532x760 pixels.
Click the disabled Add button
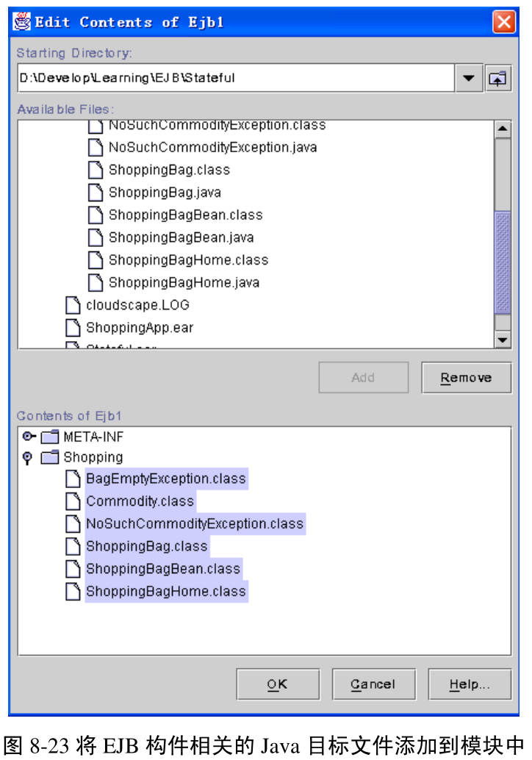tap(364, 378)
